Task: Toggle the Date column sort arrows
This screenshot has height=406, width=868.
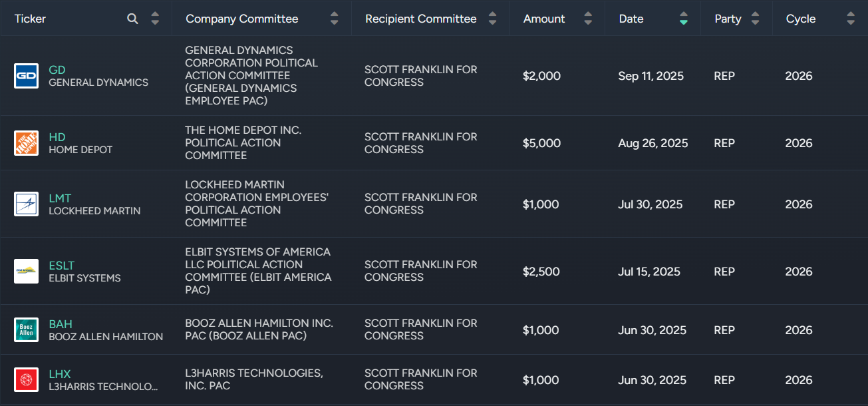Action: pyautogui.click(x=684, y=19)
